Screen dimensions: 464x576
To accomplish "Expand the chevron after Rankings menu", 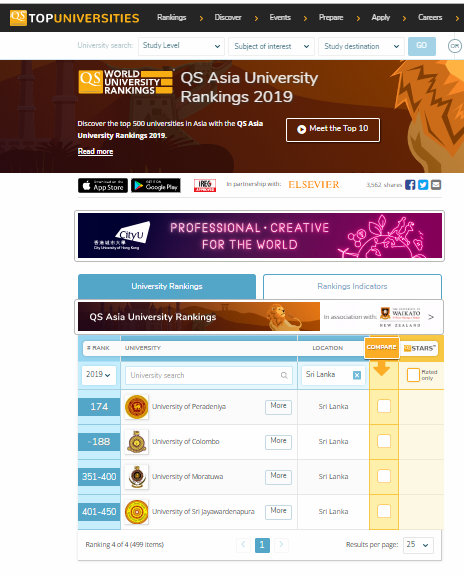I will point(201,18).
